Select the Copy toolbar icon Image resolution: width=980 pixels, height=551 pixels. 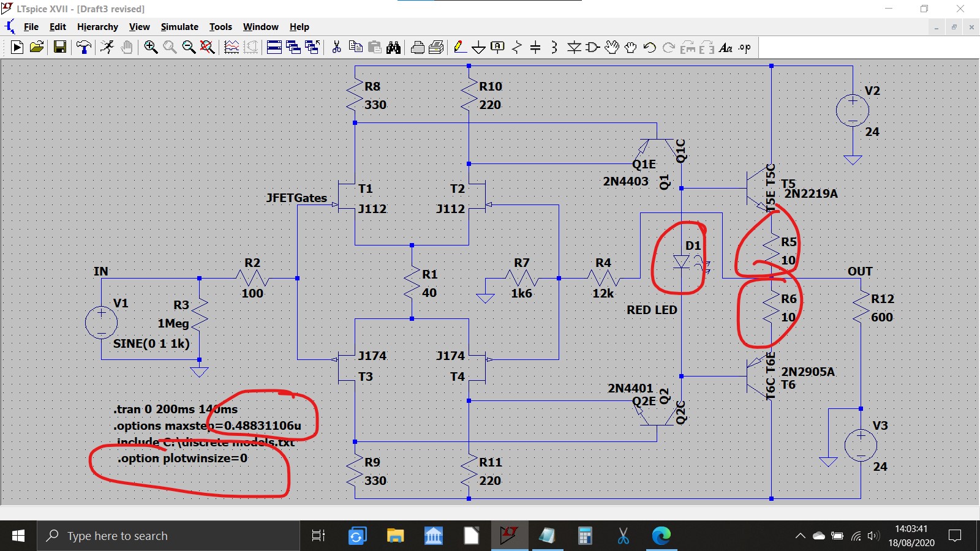point(355,47)
